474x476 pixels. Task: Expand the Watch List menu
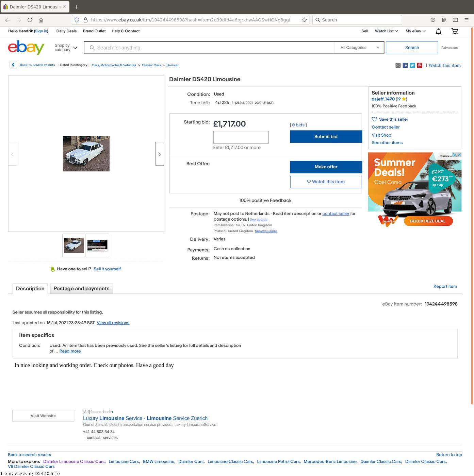pyautogui.click(x=386, y=31)
